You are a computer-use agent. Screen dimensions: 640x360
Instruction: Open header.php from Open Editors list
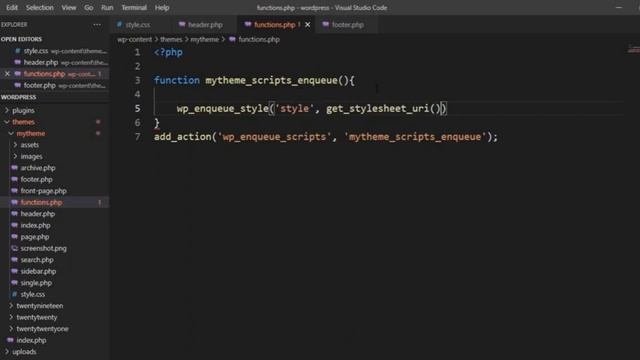[55, 62]
